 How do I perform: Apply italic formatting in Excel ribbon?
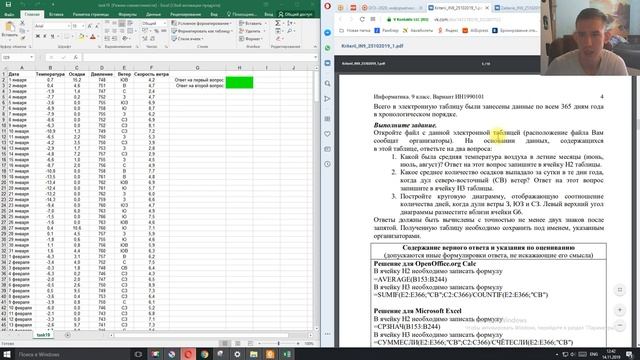44,36
